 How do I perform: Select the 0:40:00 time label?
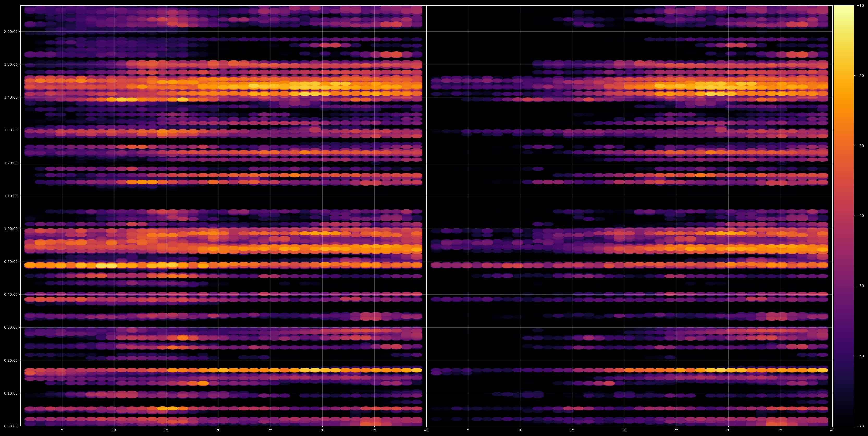coord(11,295)
